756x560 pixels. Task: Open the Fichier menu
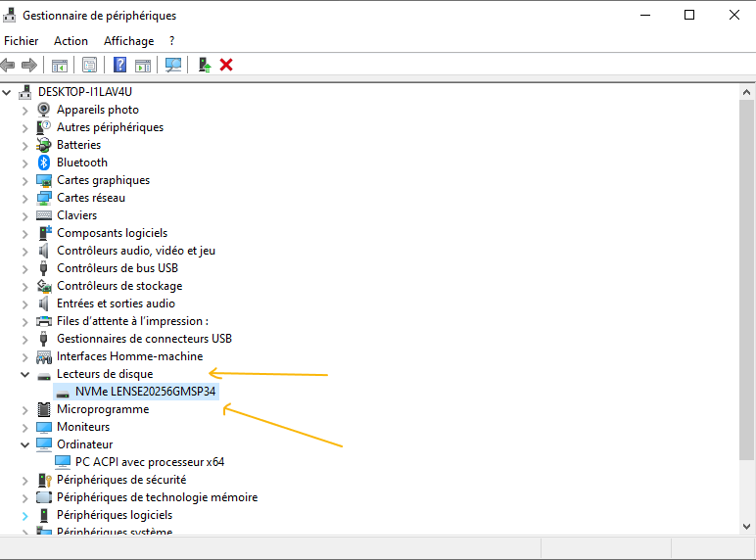click(22, 41)
